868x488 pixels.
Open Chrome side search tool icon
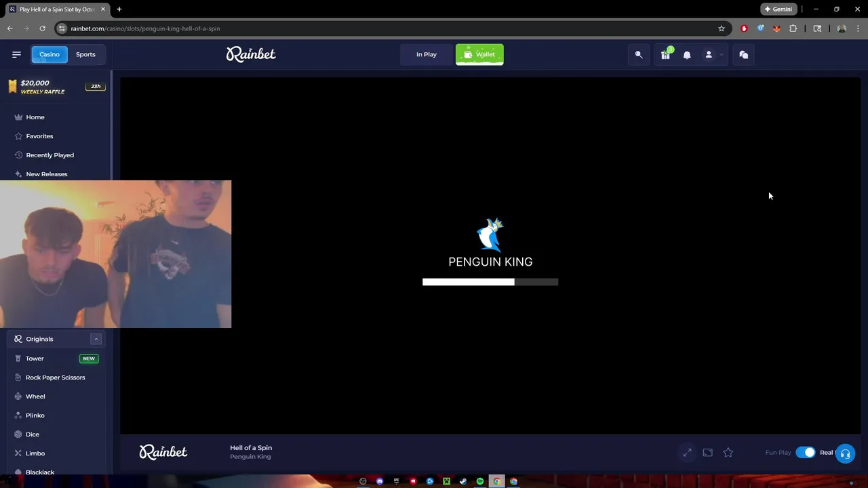click(817, 28)
